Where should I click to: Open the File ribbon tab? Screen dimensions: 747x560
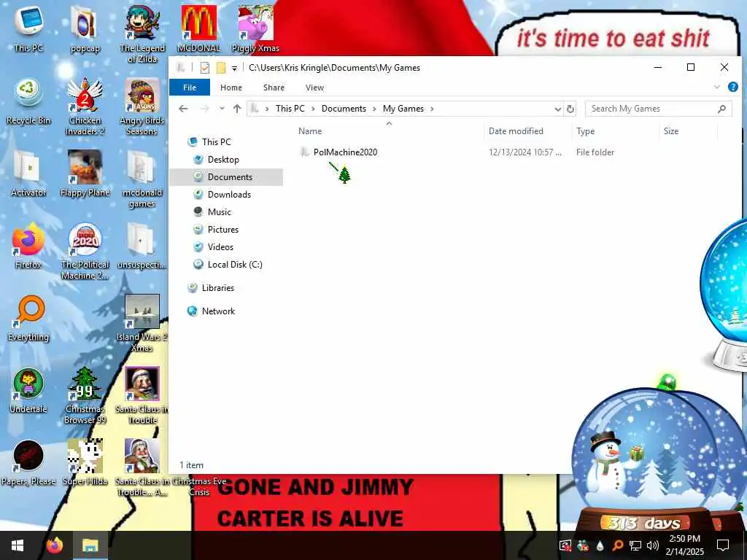click(x=190, y=87)
